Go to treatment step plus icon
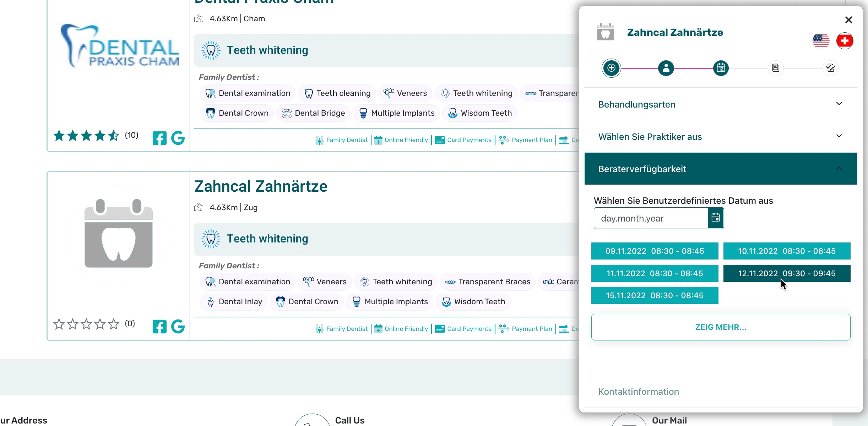This screenshot has width=868, height=426. pyautogui.click(x=611, y=68)
